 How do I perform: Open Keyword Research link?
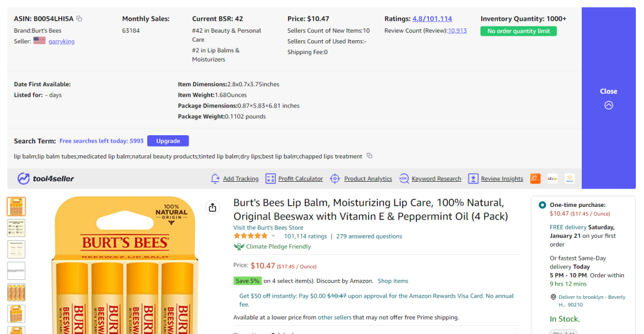click(436, 179)
